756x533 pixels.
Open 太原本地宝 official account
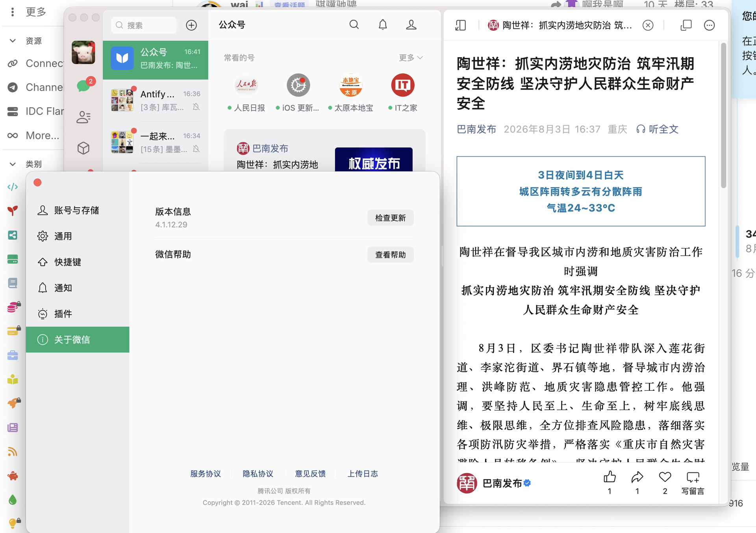[x=350, y=93]
